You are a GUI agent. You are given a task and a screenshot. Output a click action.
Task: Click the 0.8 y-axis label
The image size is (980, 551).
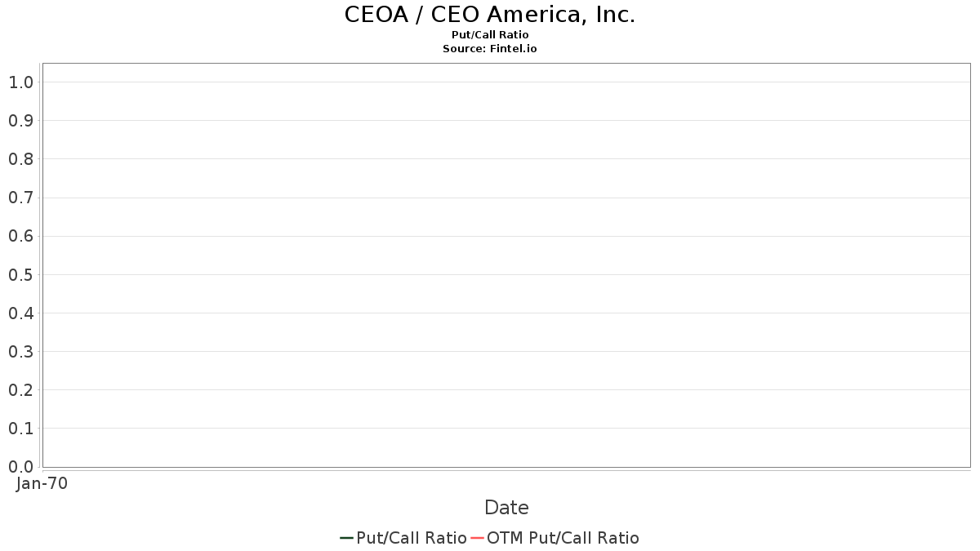pos(21,159)
